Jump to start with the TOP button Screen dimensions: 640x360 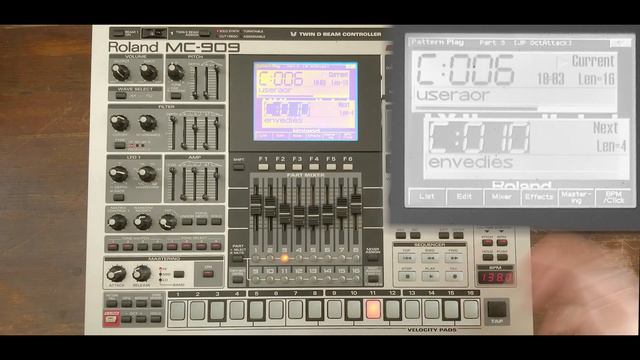click(407, 258)
